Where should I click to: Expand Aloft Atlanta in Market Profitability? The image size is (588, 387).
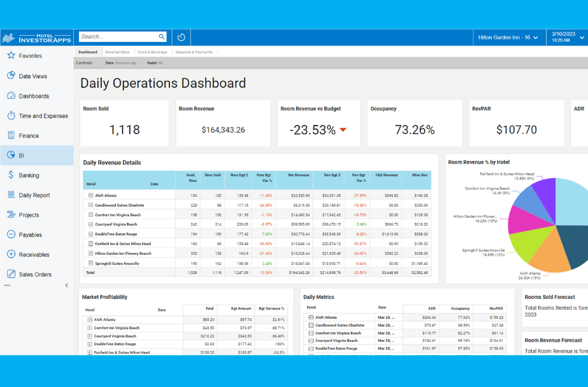(89, 319)
